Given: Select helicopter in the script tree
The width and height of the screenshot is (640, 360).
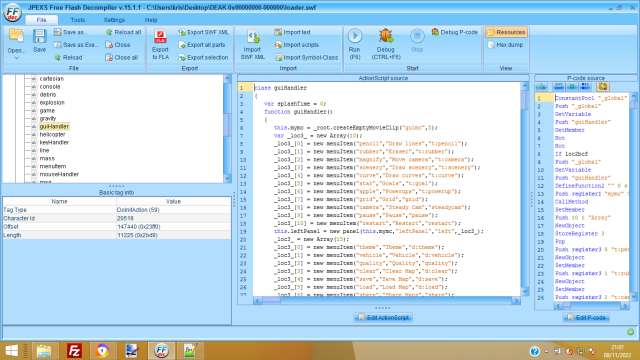Looking at the screenshot, I should [52, 134].
